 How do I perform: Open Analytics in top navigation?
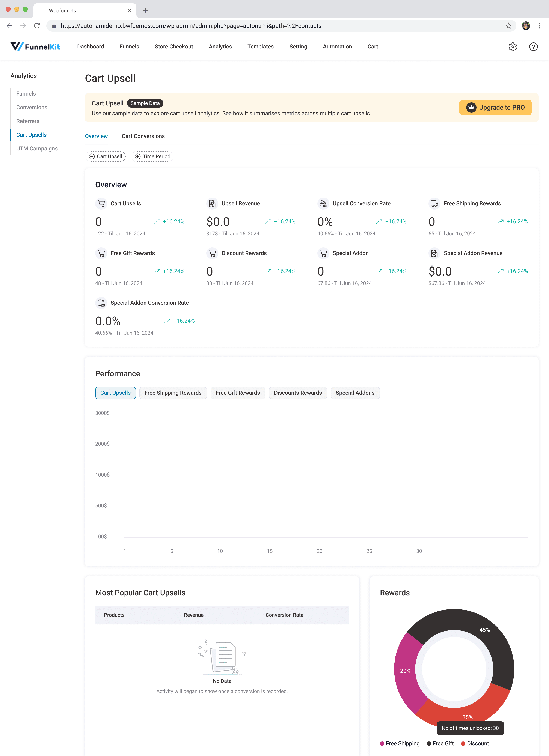point(220,47)
